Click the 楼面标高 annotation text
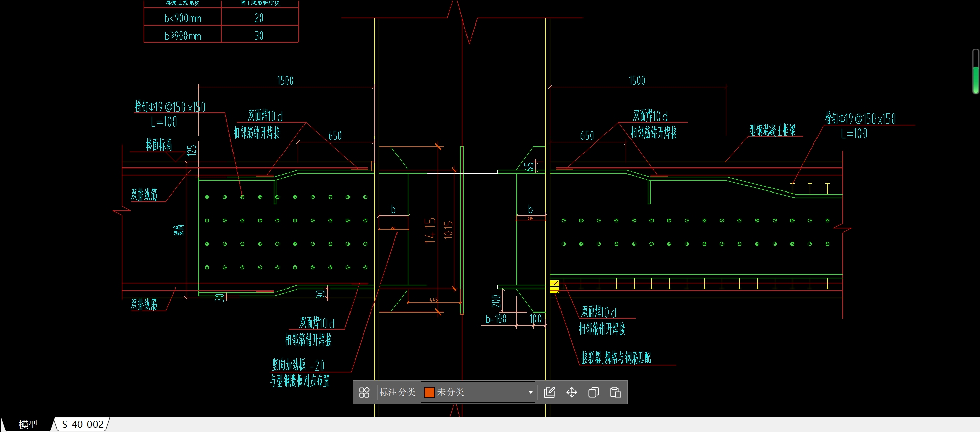Screen dimensions: 980x432 point(159,145)
